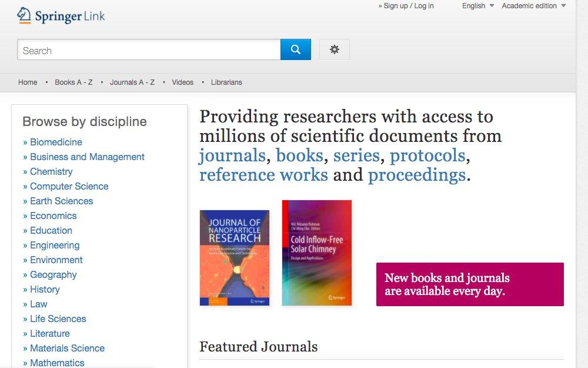Follow the books link in headline
Viewport: 588px width, 368px height.
point(299,155)
